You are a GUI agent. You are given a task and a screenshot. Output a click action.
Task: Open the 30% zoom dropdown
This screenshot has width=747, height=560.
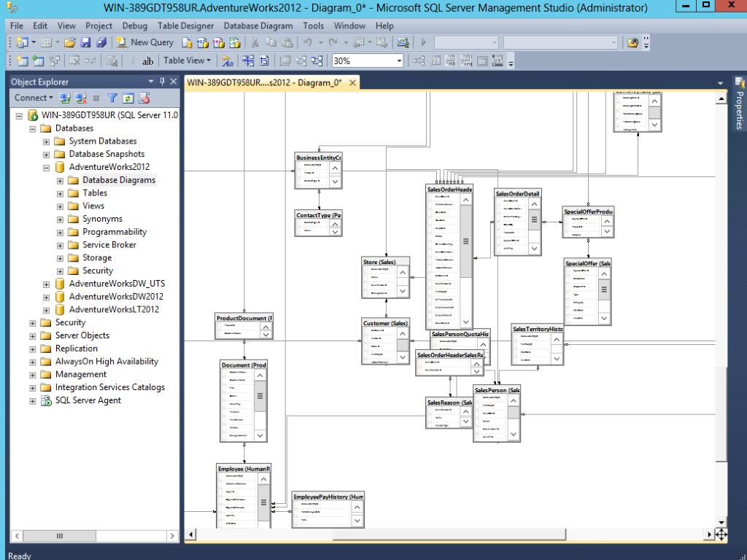pyautogui.click(x=399, y=61)
